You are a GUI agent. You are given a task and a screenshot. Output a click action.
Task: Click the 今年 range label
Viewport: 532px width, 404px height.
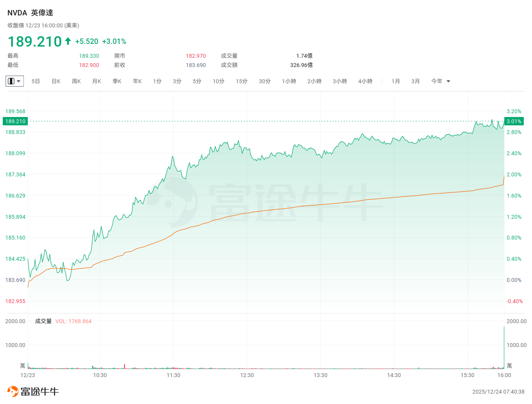coord(436,81)
